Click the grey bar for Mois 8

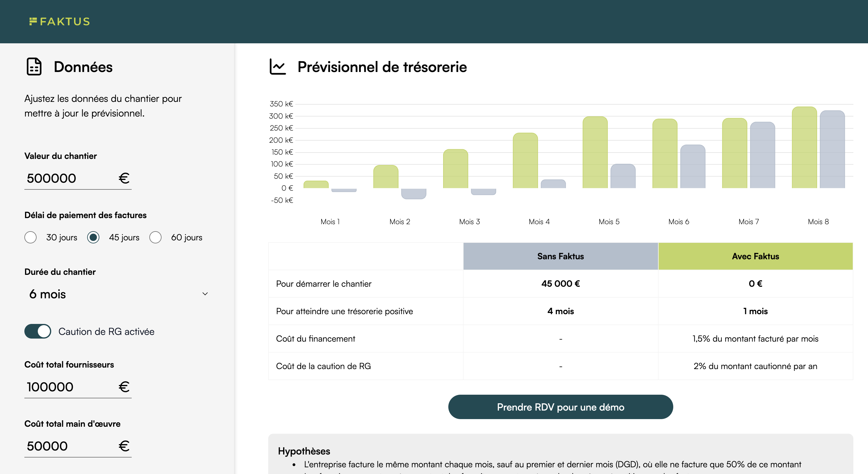(x=832, y=149)
